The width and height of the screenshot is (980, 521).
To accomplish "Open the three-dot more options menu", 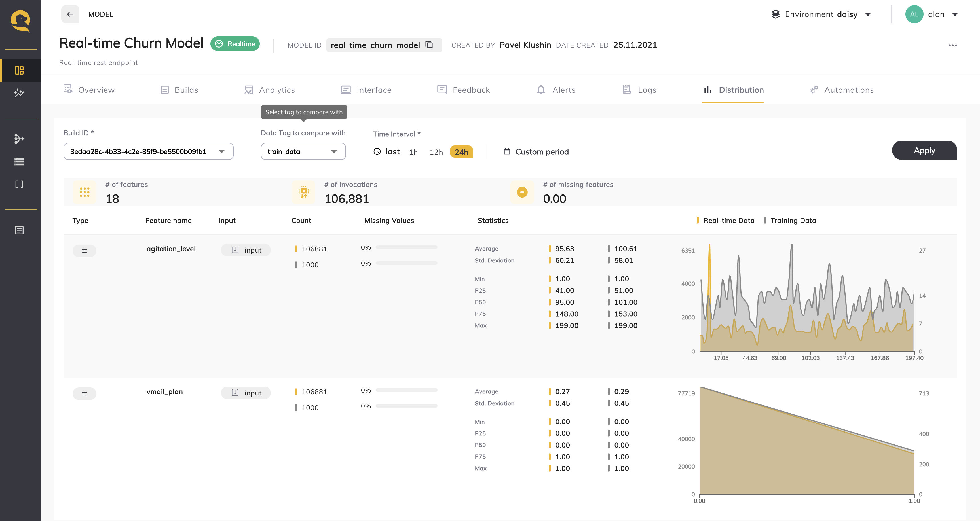I will coord(952,45).
